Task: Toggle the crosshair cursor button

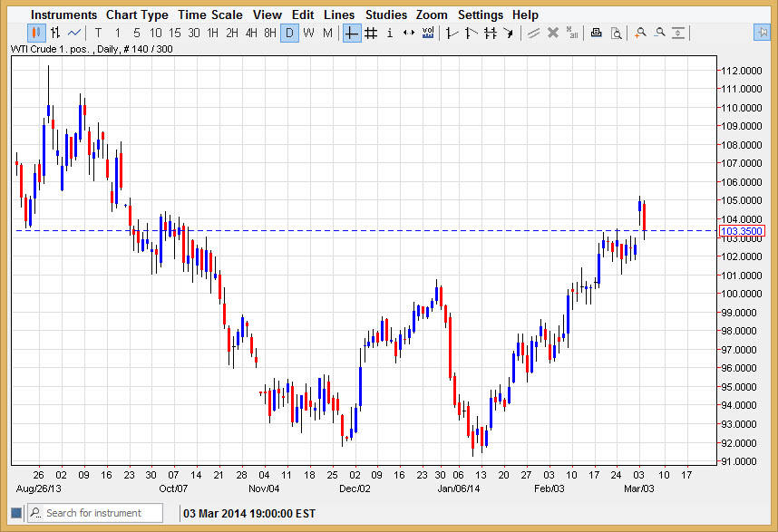Action: click(x=351, y=33)
